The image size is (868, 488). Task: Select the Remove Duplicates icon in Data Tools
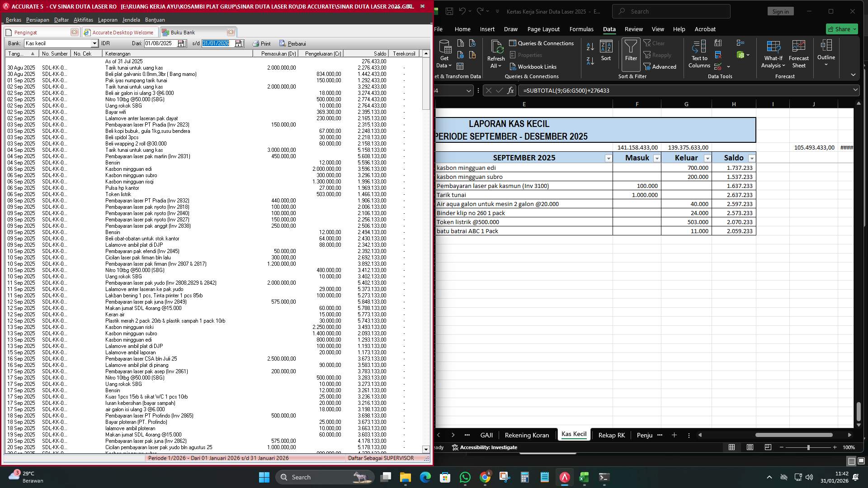tap(718, 54)
